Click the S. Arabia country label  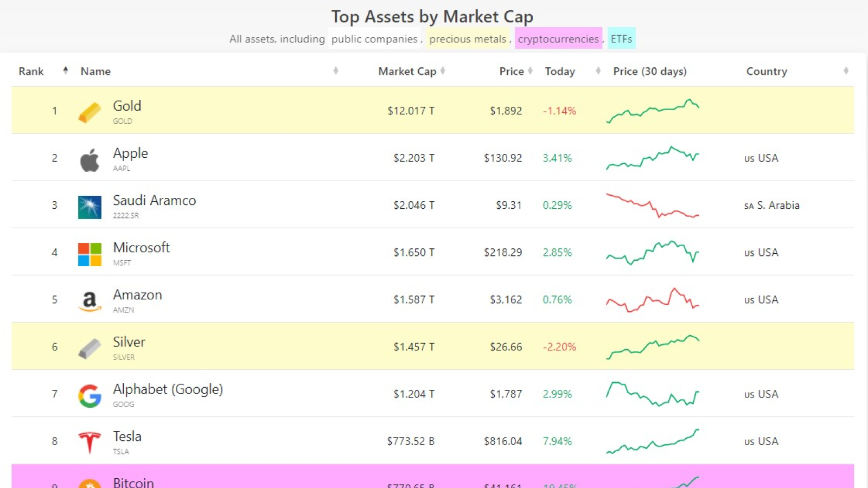pos(771,205)
